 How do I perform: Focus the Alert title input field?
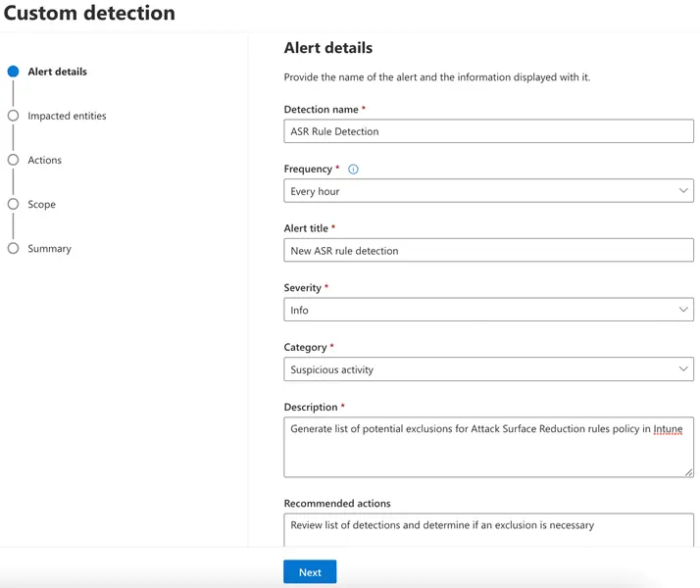(488, 251)
